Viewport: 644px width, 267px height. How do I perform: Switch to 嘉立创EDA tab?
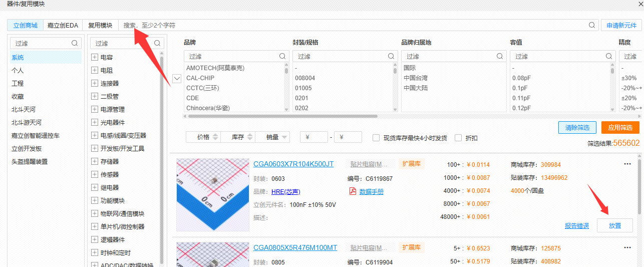click(63, 25)
